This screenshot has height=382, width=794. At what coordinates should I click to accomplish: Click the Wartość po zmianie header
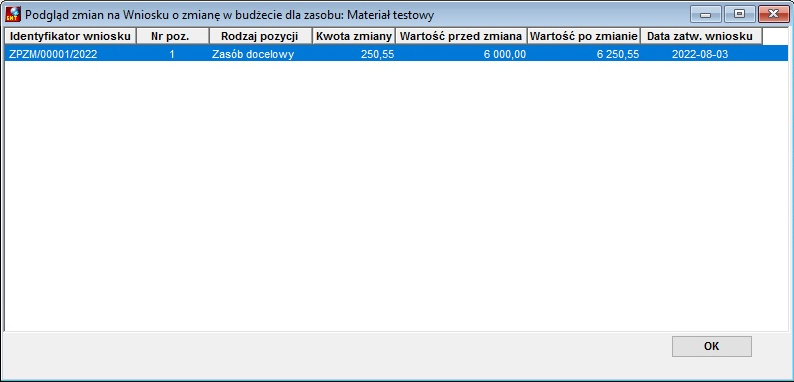pos(584,36)
